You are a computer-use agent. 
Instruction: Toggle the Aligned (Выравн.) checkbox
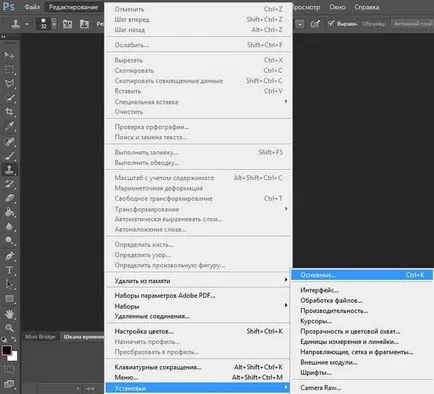(x=331, y=23)
